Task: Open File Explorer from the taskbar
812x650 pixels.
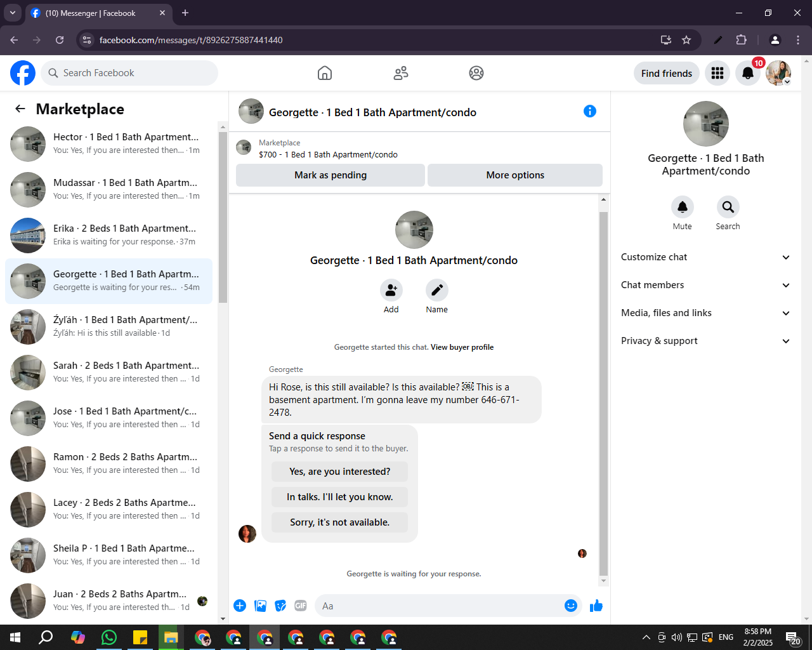Action: 171,637
